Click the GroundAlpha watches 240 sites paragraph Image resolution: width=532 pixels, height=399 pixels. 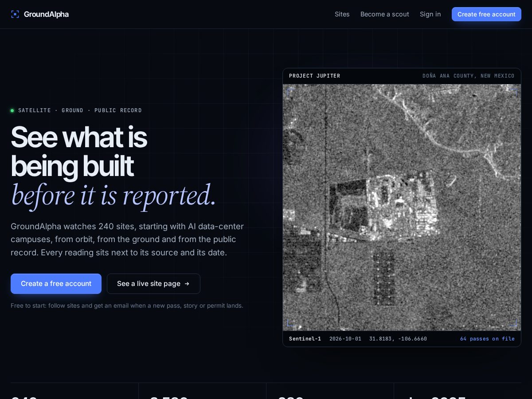tap(127, 239)
